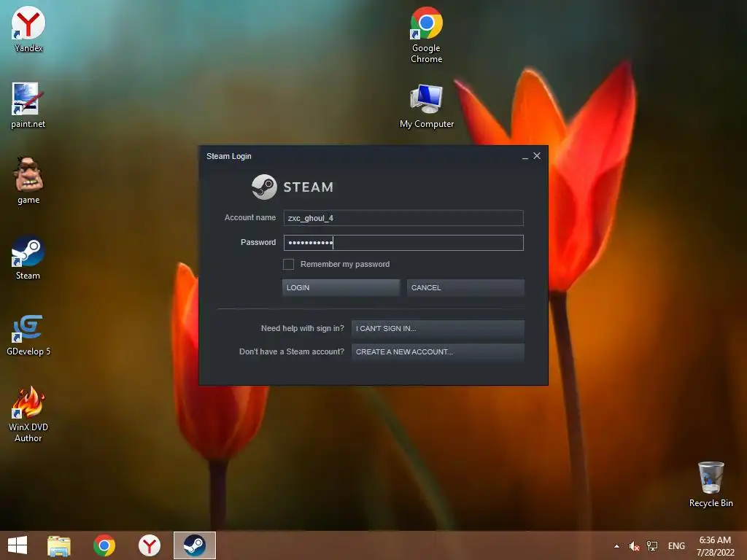Enable Remember my password checkbox
747x560 pixels.
click(288, 264)
